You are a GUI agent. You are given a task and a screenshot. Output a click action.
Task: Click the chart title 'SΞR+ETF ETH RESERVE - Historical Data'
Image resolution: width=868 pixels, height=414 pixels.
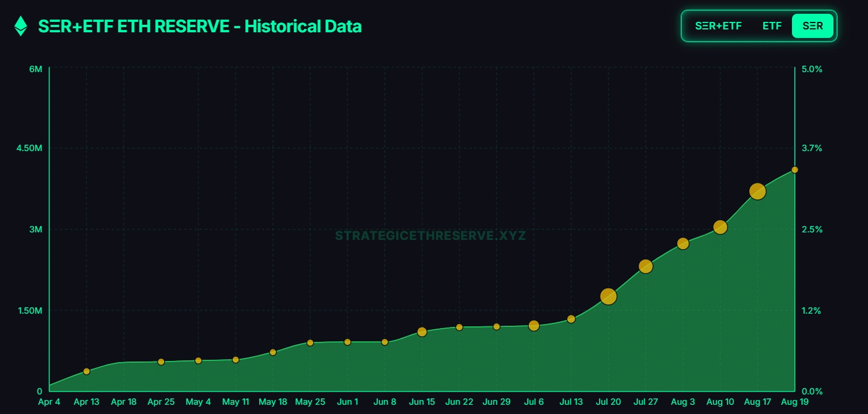click(200, 26)
